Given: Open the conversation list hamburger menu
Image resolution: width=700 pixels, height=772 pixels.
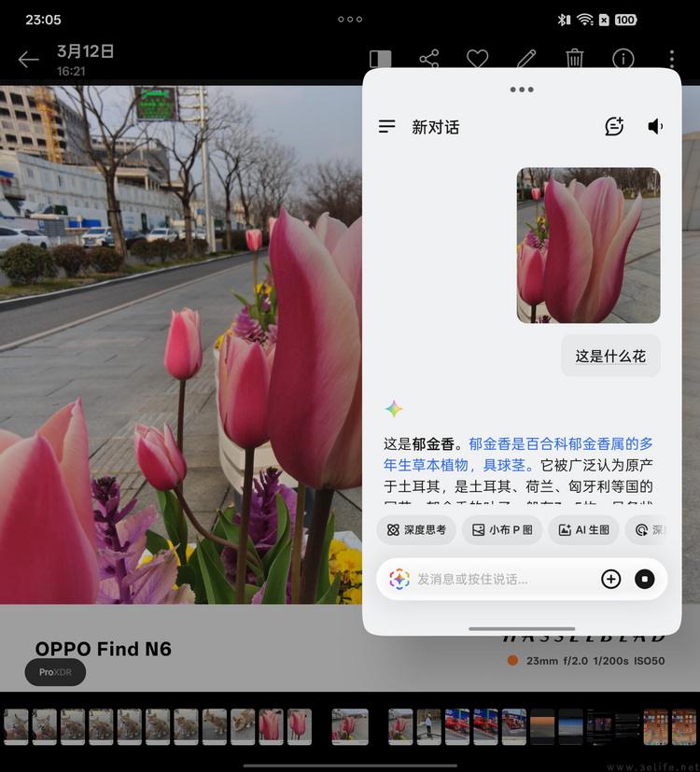Looking at the screenshot, I should (387, 127).
